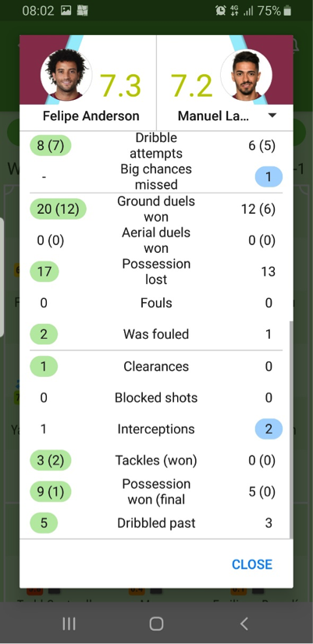Open recent apps via navigation icon
The width and height of the screenshot is (313, 644).
[x=69, y=624]
